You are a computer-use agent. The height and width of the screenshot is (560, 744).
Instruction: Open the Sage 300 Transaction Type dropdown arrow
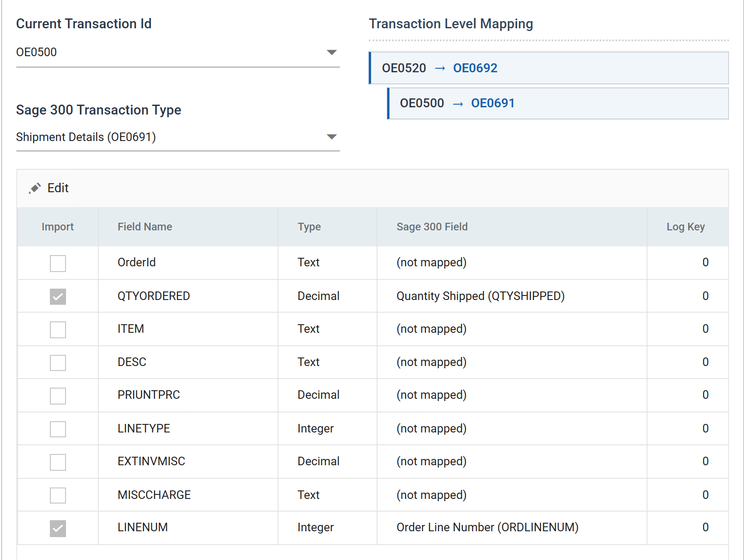click(x=332, y=137)
